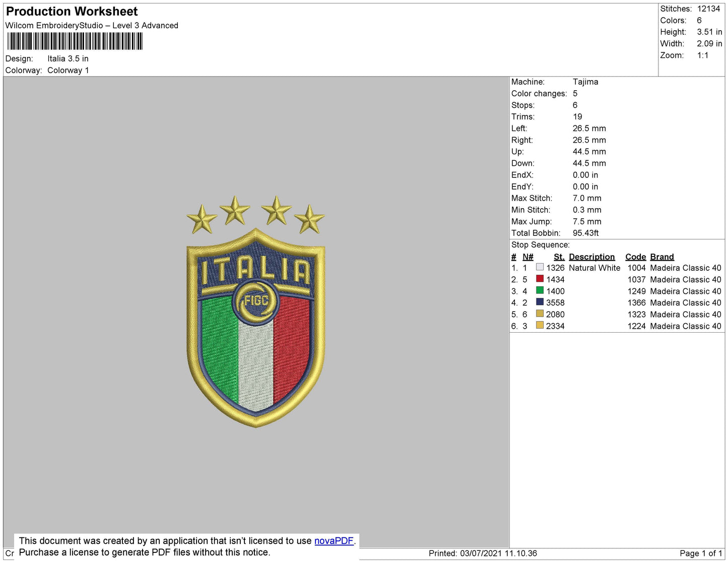Click the N# column header
Viewport: 728px width, 563px height.
pyautogui.click(x=527, y=257)
